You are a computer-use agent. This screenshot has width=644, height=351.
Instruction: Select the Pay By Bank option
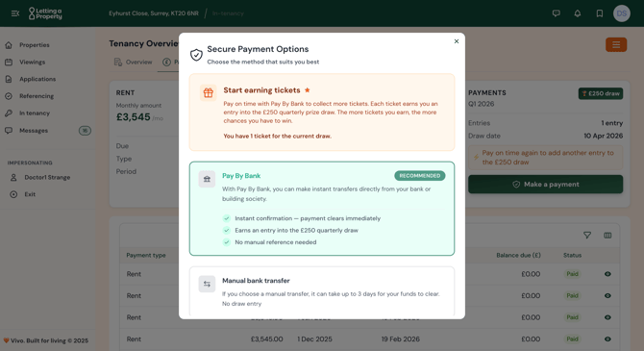click(322, 209)
